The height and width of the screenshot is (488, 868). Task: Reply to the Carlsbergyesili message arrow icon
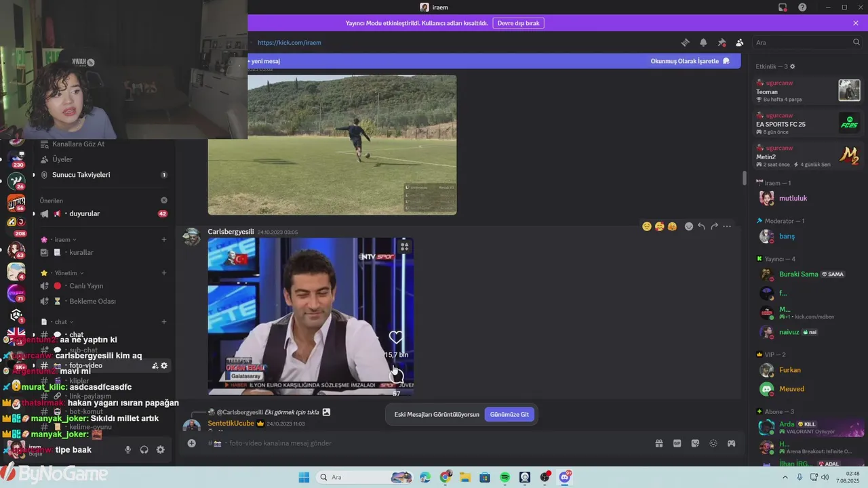click(702, 226)
